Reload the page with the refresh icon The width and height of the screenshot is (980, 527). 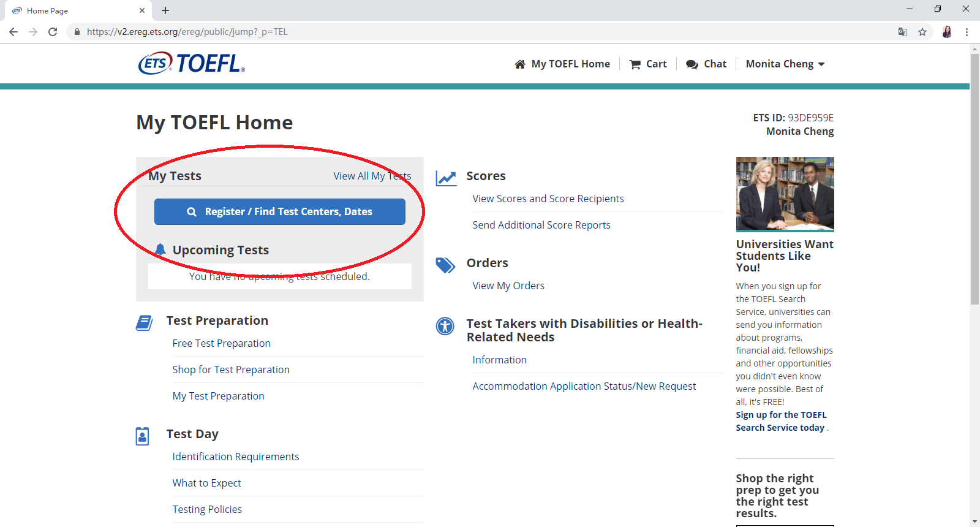tap(53, 32)
